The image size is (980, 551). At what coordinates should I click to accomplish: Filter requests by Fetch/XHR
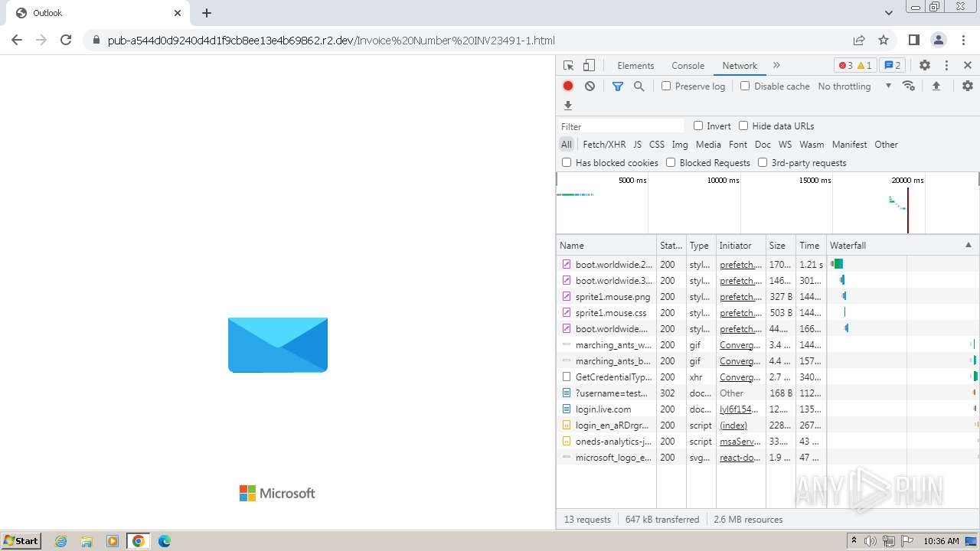[604, 144]
